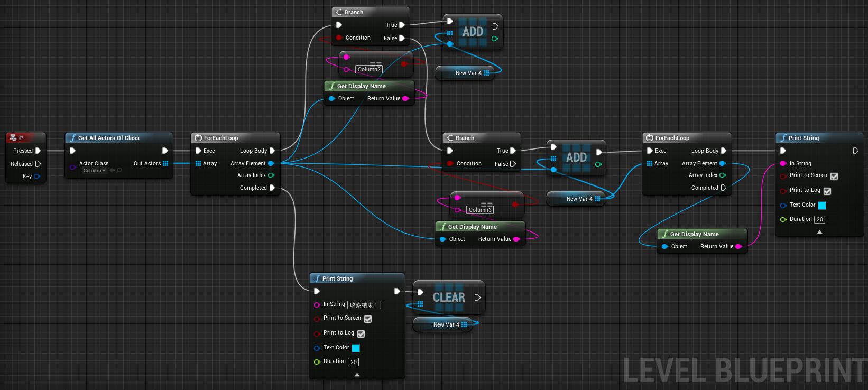The height and width of the screenshot is (390, 868).
Task: Click True pin on Branch above Column3 node
Action: pyautogui.click(x=513, y=151)
